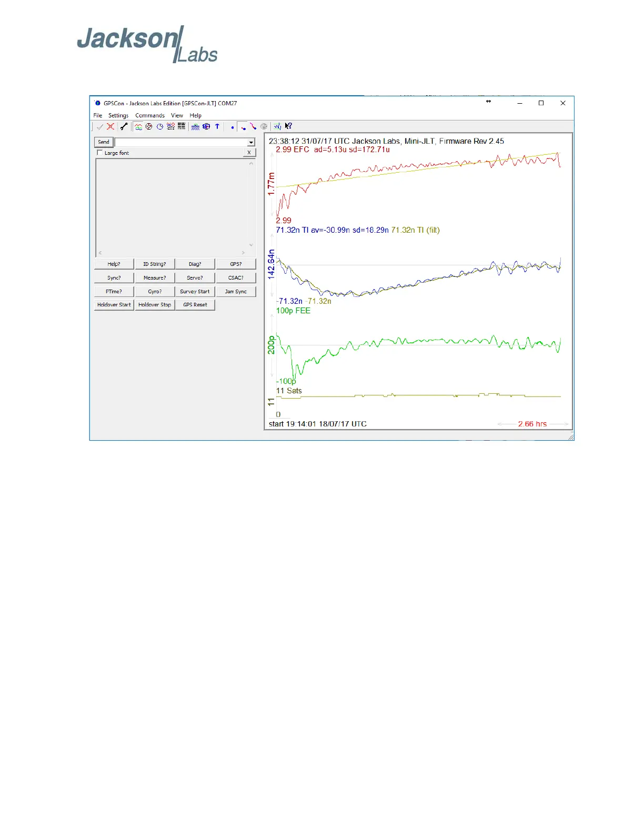Click the Send button

coord(104,142)
